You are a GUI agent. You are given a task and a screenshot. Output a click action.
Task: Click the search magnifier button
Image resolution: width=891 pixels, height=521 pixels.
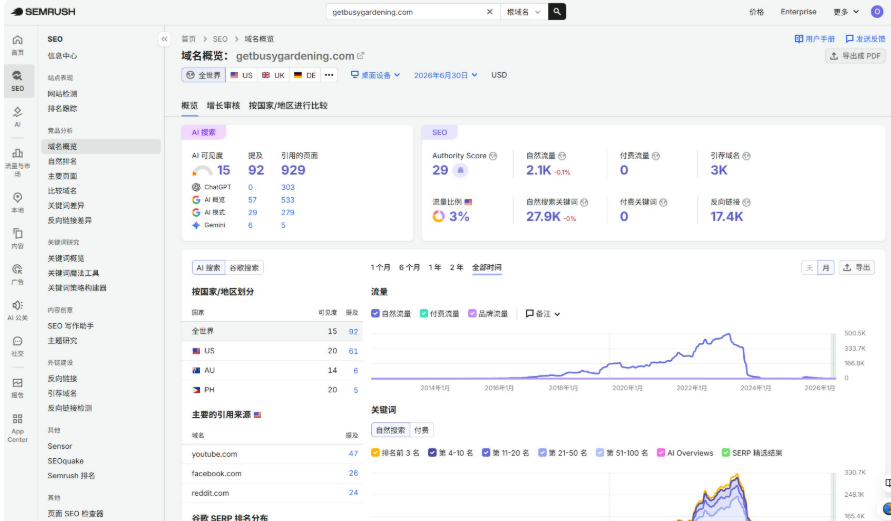557,11
